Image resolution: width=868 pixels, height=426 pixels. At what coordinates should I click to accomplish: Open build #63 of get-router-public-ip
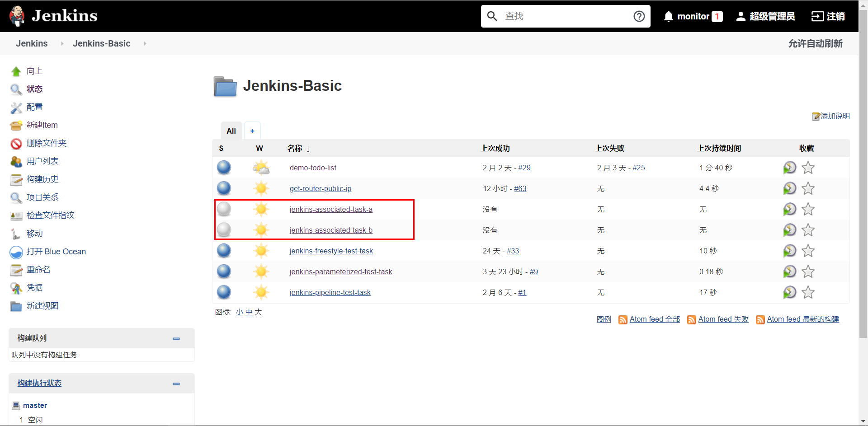point(520,188)
